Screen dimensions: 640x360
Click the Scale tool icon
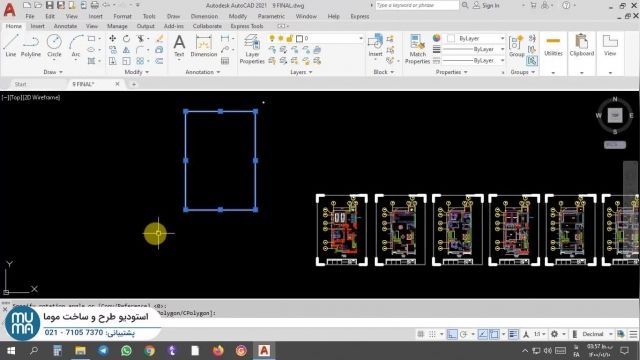tap(127, 61)
